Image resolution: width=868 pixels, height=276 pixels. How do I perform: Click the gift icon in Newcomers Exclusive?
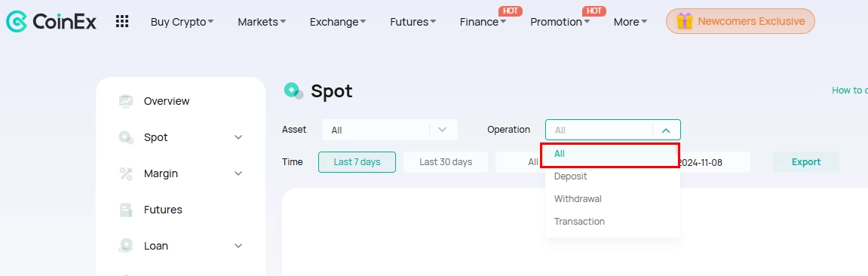coord(685,21)
